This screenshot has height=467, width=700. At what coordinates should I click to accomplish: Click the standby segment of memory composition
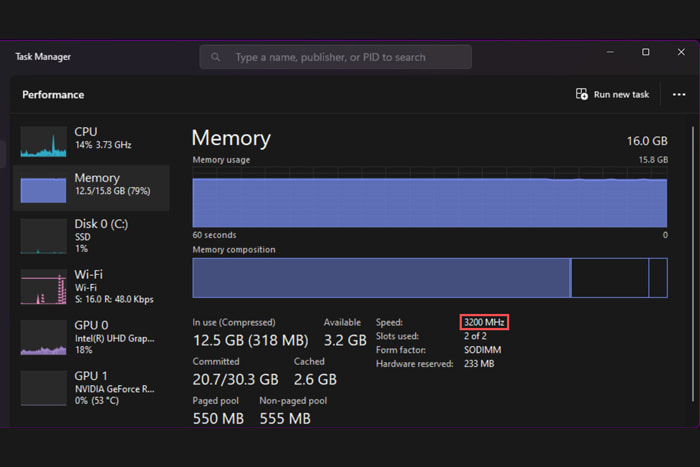[609, 277]
